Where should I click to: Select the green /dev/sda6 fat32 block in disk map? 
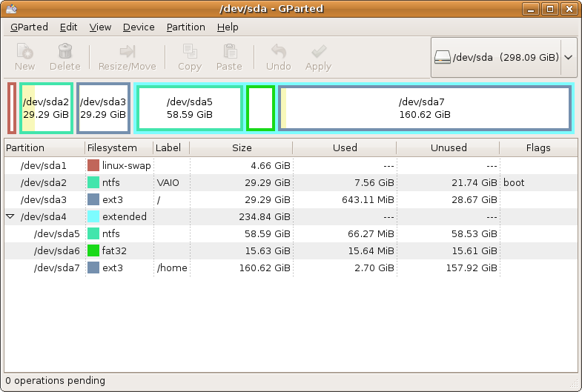click(260, 108)
